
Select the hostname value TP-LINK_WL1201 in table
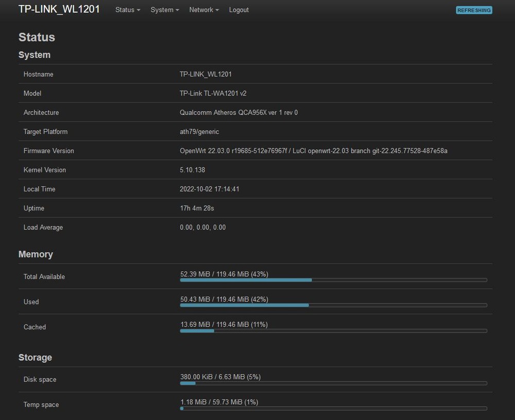point(205,74)
